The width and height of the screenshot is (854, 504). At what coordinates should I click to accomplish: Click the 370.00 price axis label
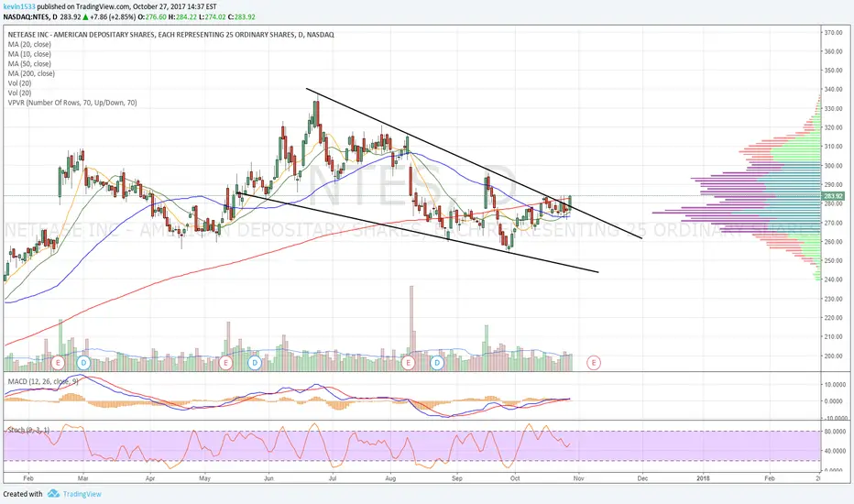point(833,33)
